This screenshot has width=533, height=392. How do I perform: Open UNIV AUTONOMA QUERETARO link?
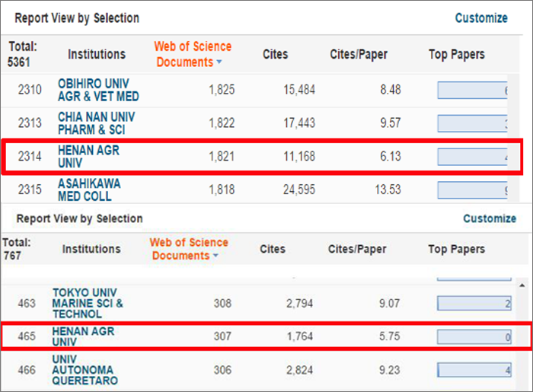[85, 370]
